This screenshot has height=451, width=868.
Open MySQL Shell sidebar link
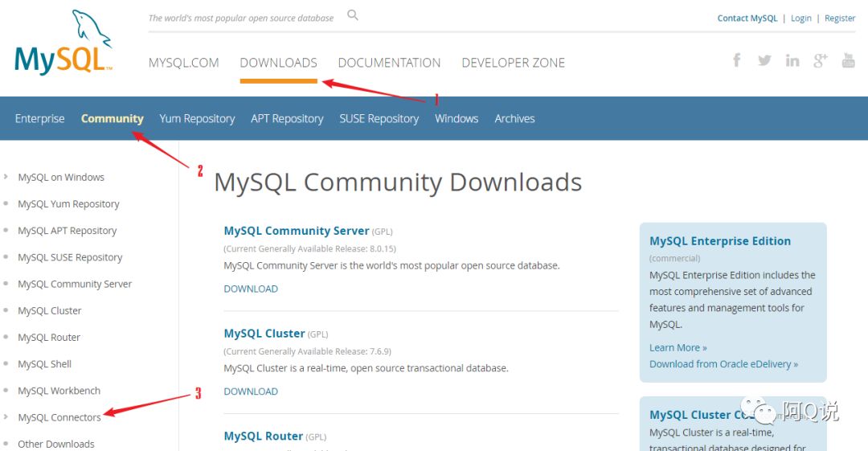click(44, 363)
